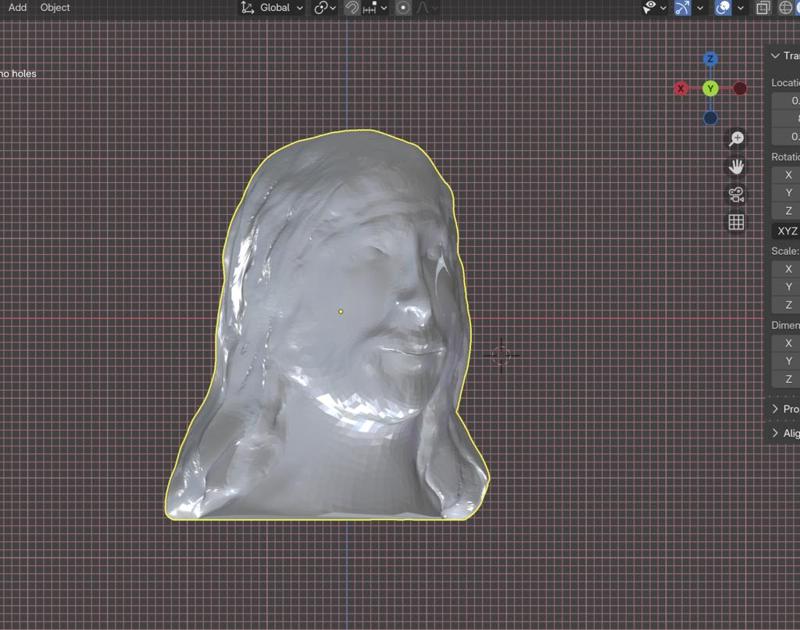Click the Scale Y field
800x630 pixels.
tap(786, 287)
